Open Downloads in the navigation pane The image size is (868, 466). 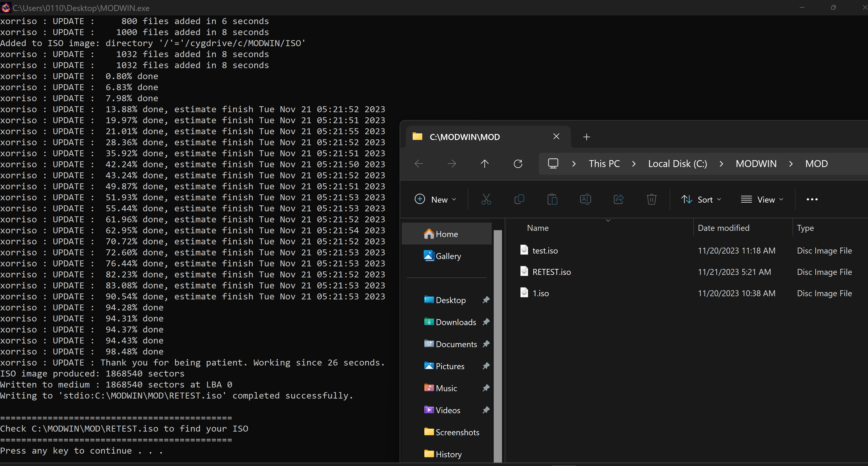(x=447, y=322)
